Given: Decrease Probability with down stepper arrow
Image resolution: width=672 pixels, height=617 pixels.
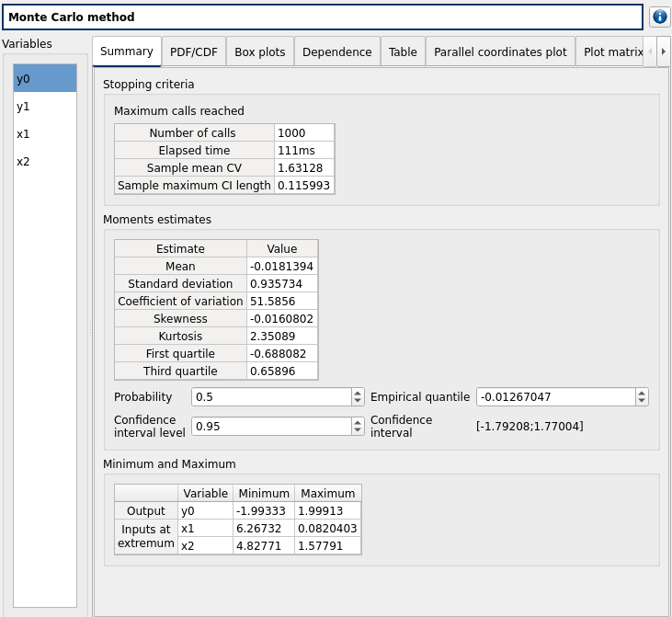Looking at the screenshot, I should (358, 401).
